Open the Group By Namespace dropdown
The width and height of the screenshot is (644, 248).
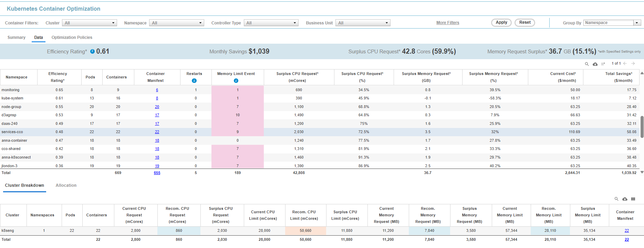click(x=612, y=23)
